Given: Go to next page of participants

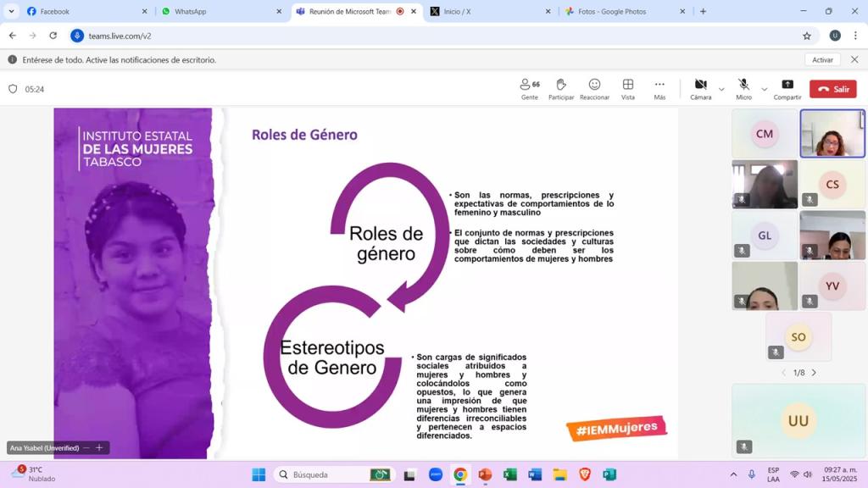Looking at the screenshot, I should (814, 373).
